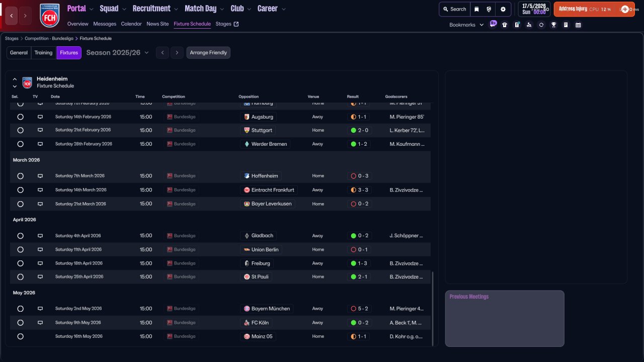This screenshot has height=362, width=644.
Task: Open the bookmark icon beside Search
Action: coord(476,9)
